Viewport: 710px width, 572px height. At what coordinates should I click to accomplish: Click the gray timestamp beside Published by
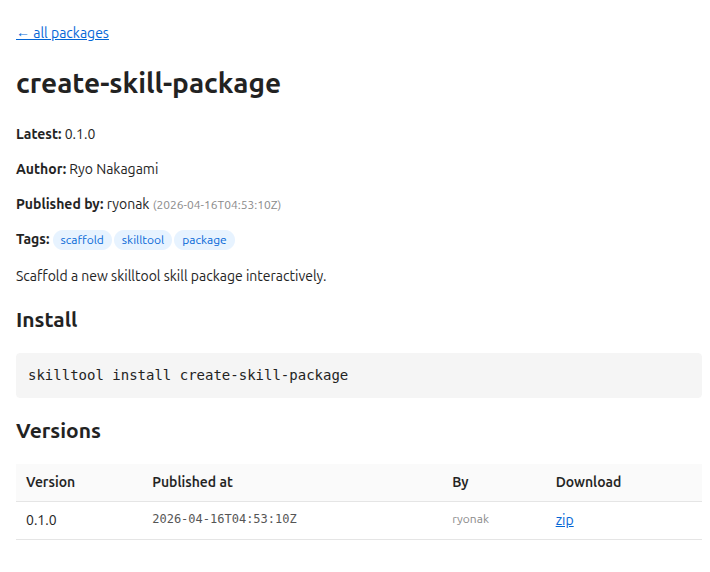217,205
